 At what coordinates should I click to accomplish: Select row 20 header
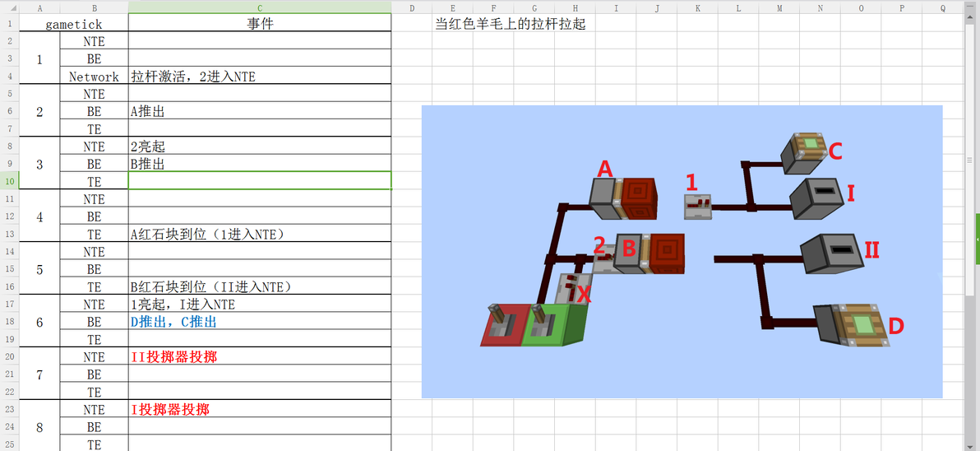click(9, 356)
